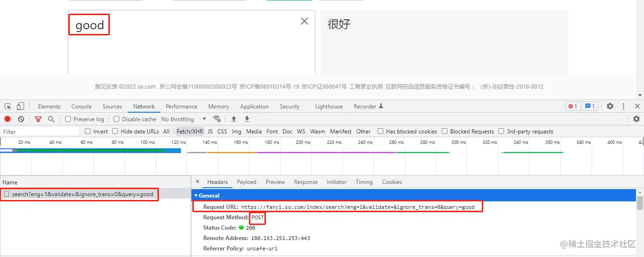Tick the Has blocked cookies checkbox
The width and height of the screenshot is (644, 257).
380,131
